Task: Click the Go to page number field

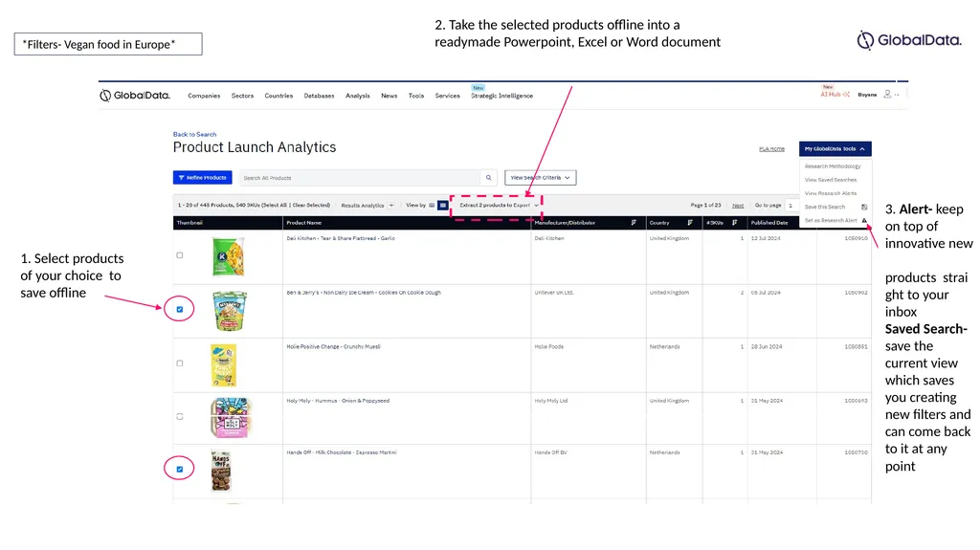Action: (x=791, y=205)
